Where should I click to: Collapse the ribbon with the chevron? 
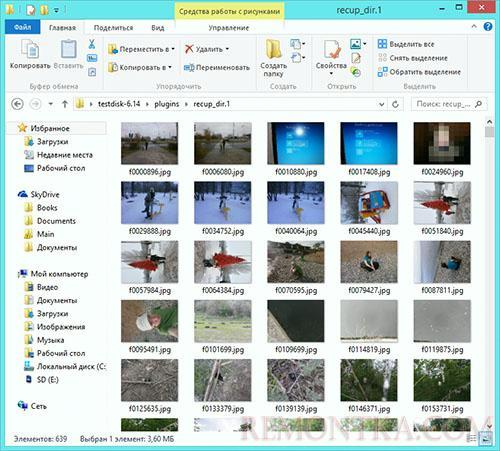pyautogui.click(x=474, y=27)
